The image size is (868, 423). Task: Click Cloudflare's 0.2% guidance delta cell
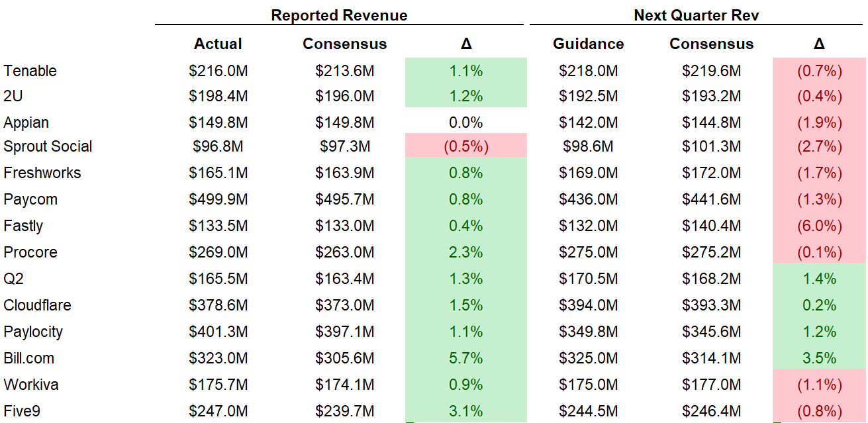point(820,305)
